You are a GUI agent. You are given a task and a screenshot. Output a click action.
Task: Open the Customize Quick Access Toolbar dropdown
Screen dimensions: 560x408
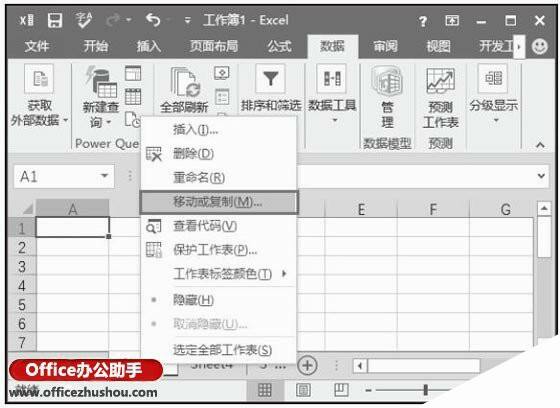[187, 20]
